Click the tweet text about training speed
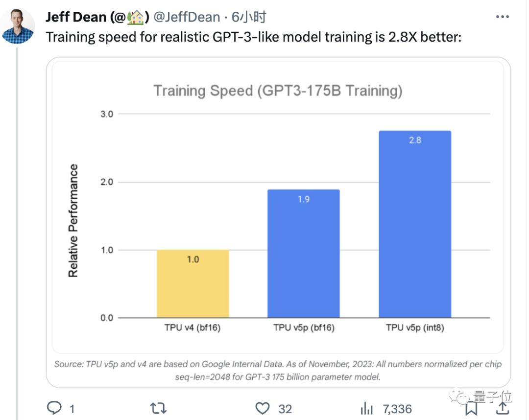This screenshot has height=420, width=529. tap(253, 37)
